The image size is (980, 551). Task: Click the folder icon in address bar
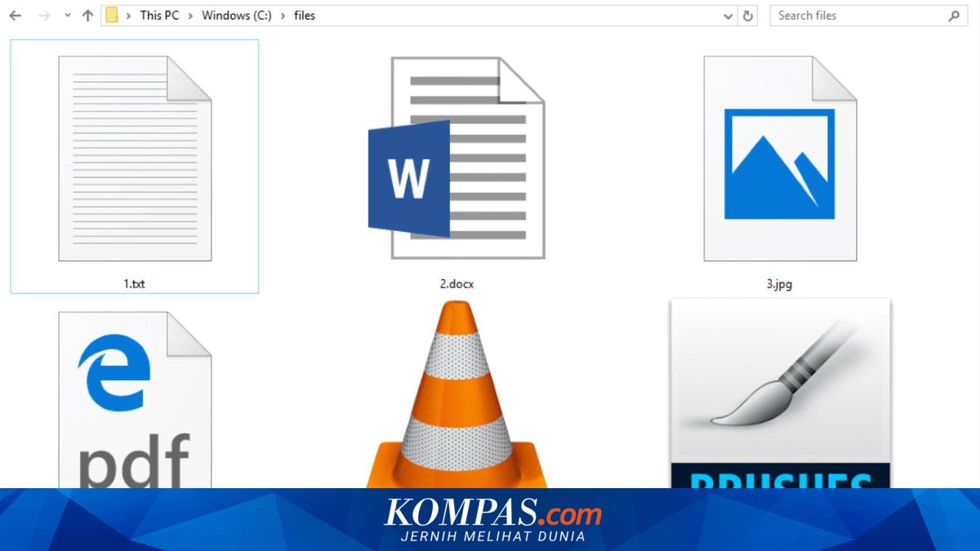(112, 16)
